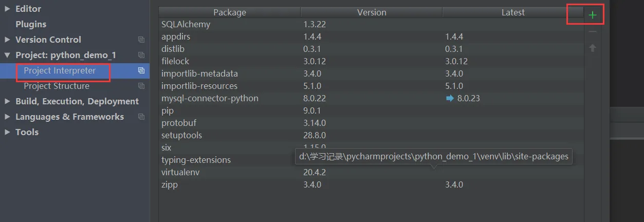Collapse the Project: python_demo_1 section
The image size is (644, 222).
click(x=7, y=55)
